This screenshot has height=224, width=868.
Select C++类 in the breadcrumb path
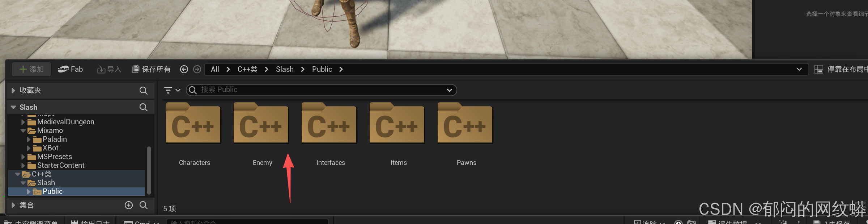click(x=247, y=69)
